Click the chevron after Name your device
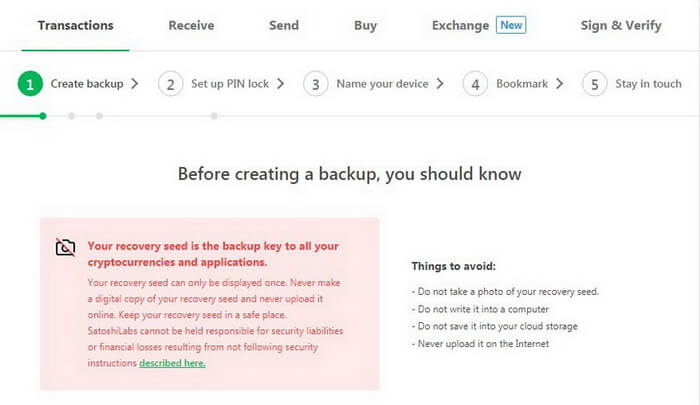 click(440, 84)
